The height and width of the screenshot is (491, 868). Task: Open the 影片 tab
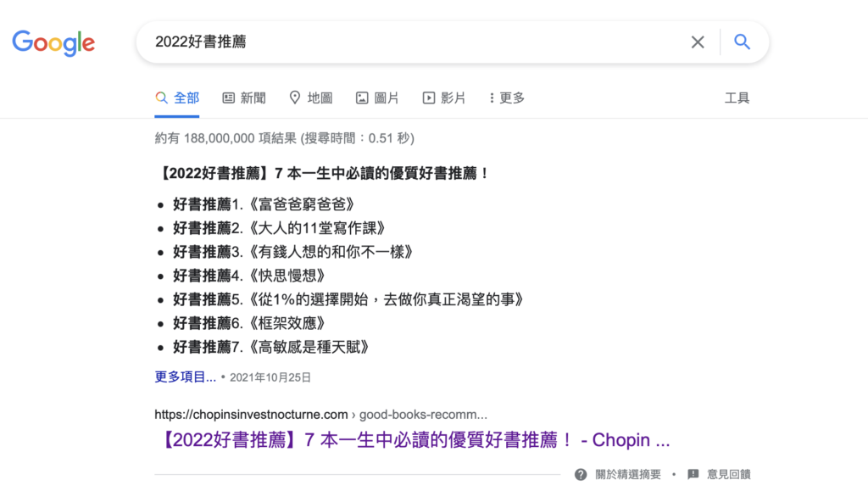point(444,98)
